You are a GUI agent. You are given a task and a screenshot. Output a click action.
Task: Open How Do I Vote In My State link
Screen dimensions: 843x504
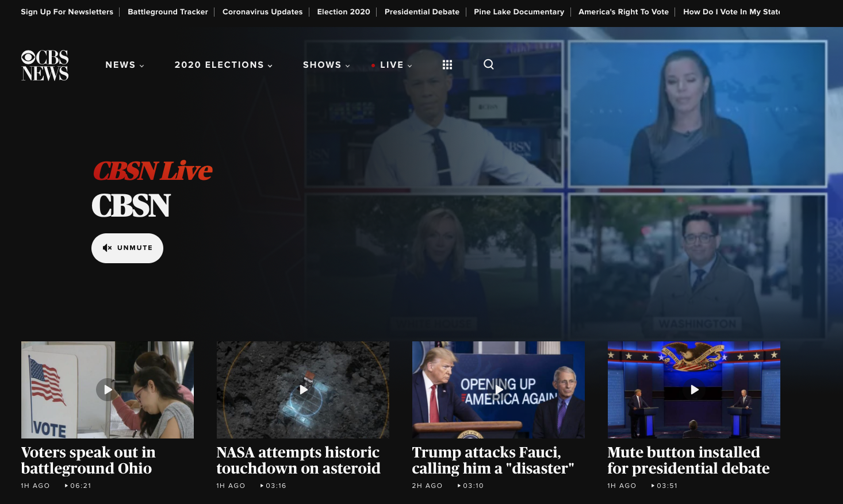click(x=731, y=11)
